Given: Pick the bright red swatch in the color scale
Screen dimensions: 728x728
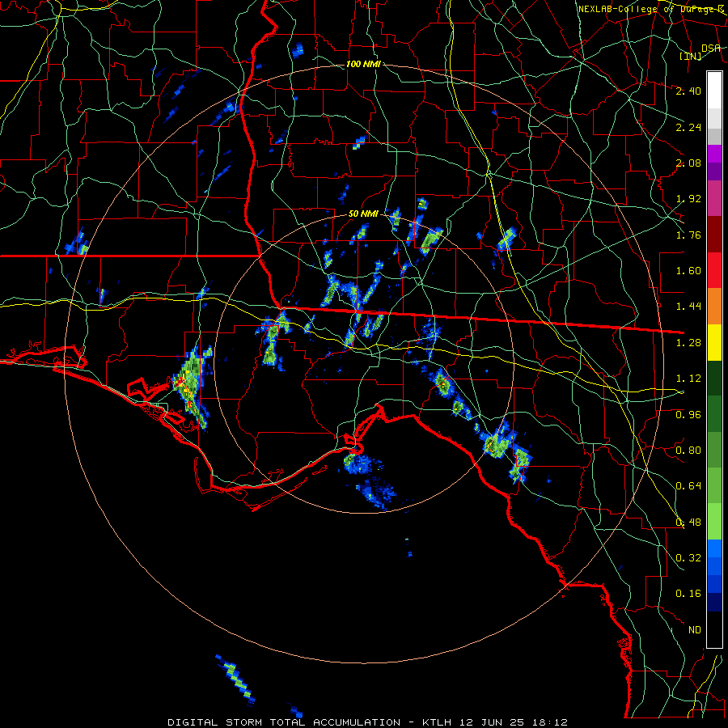Looking at the screenshot, I should point(714,271).
